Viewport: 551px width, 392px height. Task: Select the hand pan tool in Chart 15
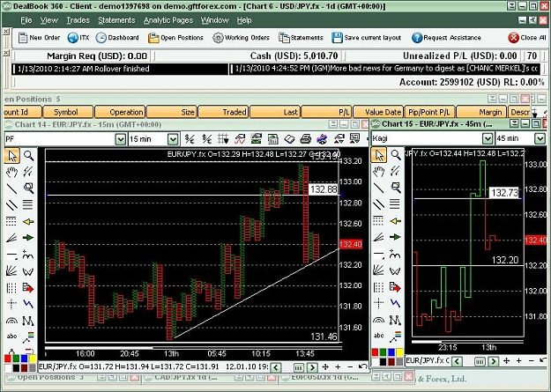pos(379,172)
